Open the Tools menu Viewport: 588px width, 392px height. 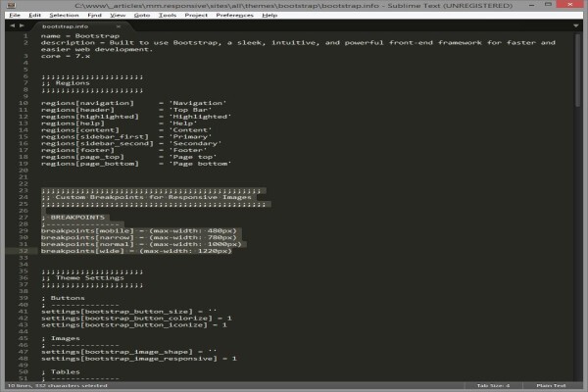tap(168, 15)
